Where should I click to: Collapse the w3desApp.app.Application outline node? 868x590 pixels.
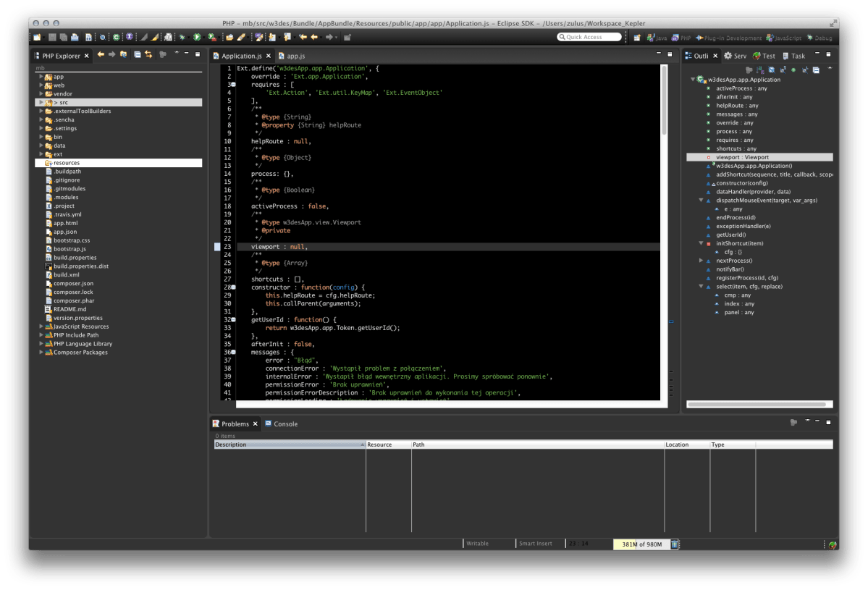pyautogui.click(x=693, y=80)
